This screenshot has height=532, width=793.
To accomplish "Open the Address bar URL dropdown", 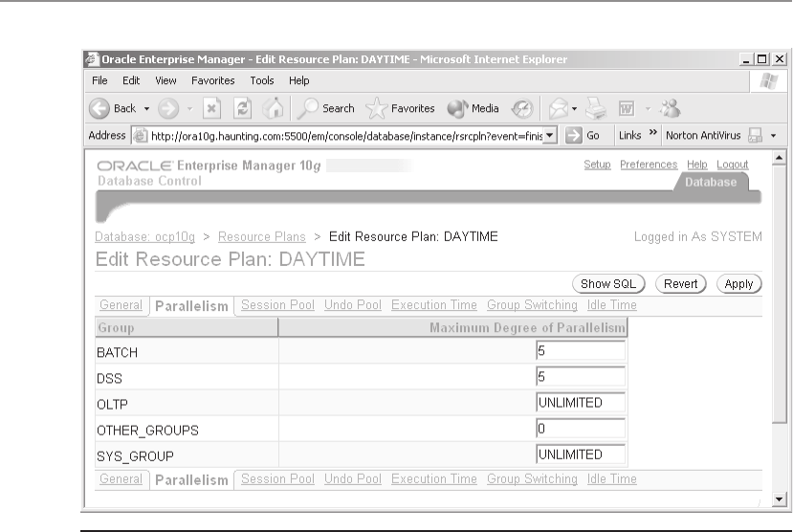I will [x=550, y=136].
